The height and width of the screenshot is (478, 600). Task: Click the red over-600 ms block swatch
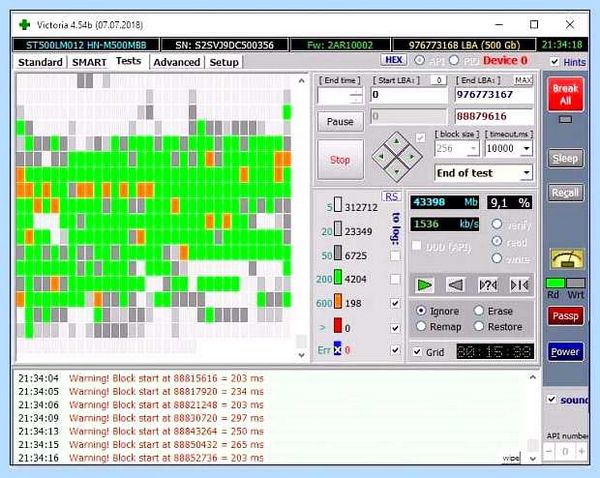[338, 326]
